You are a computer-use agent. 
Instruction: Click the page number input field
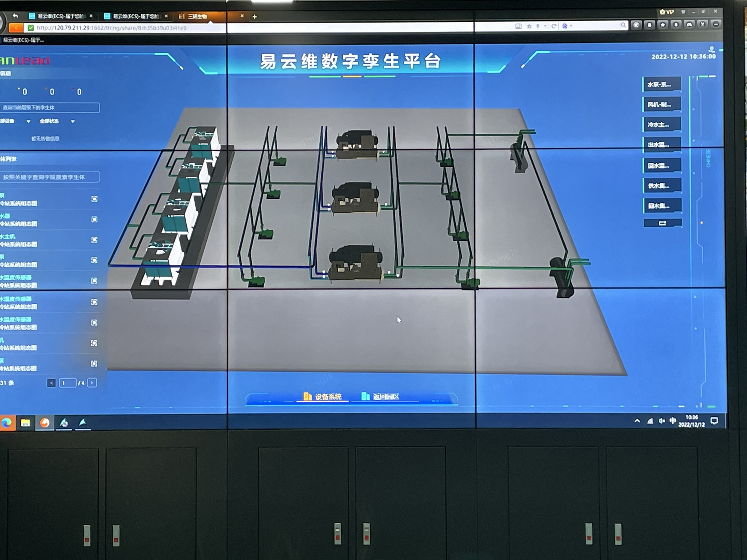[x=67, y=383]
